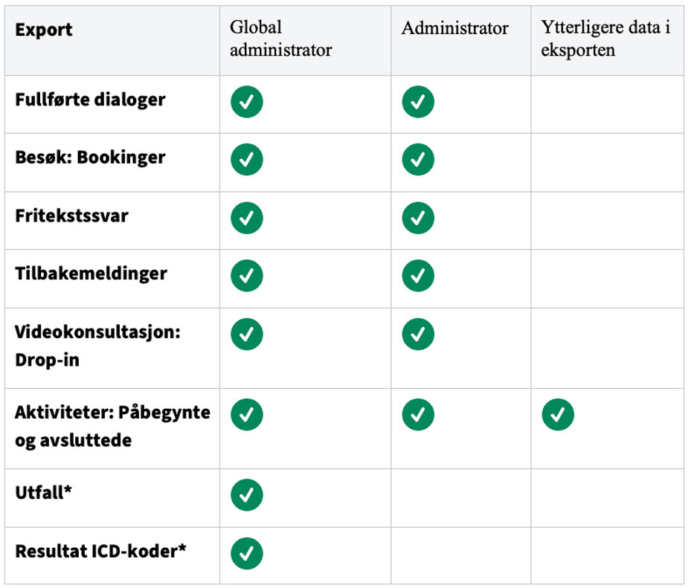Click Ytterligere data checkmark for Aktiviteter row
This screenshot has height=588, width=700.
pyautogui.click(x=558, y=415)
